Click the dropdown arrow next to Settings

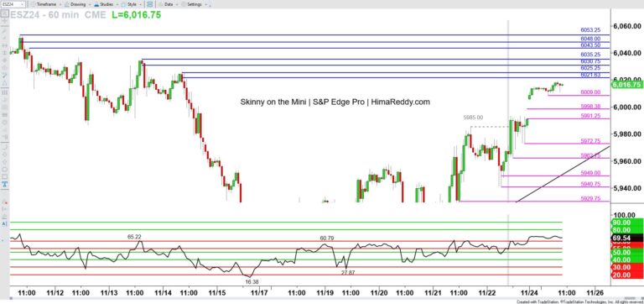coord(205,4)
